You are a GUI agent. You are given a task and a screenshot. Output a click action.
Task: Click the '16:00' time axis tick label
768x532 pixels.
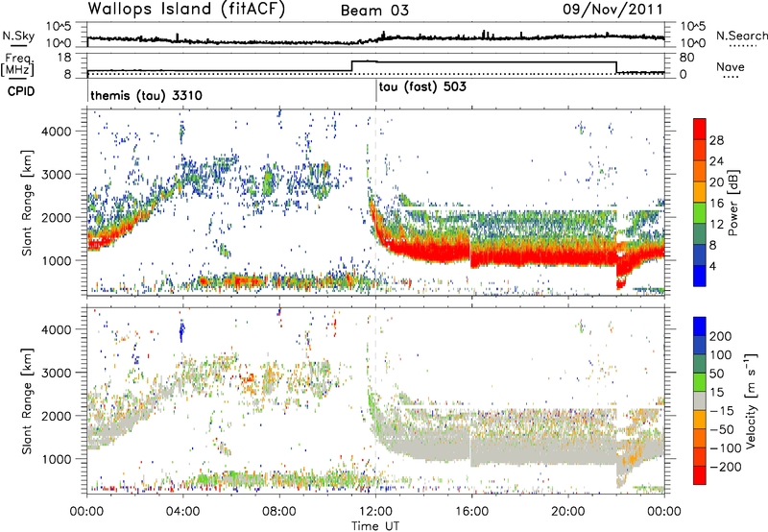click(x=471, y=512)
